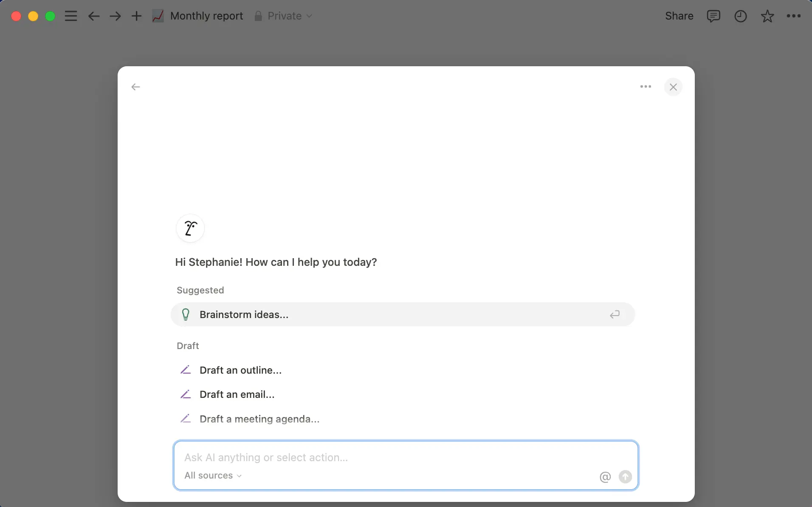Select the lightbulb Brainstorm ideas suggestion
The height and width of the screenshot is (507, 812).
[402, 314]
